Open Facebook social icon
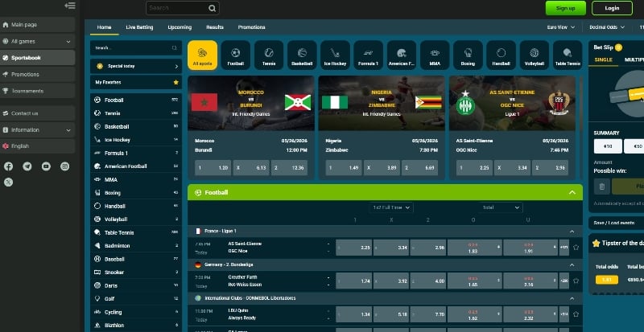Viewport: 644px width, 332px height. [x=8, y=166]
